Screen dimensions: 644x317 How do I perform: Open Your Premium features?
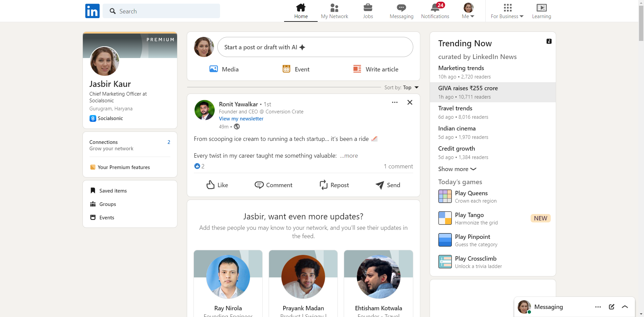pos(120,167)
